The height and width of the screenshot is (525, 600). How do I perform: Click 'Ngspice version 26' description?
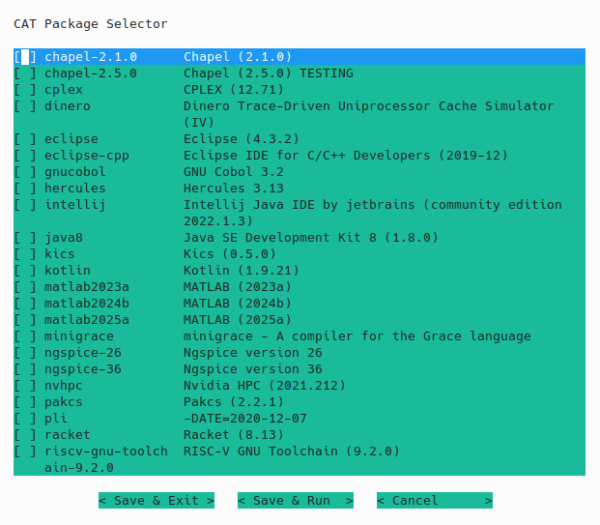pos(253,353)
